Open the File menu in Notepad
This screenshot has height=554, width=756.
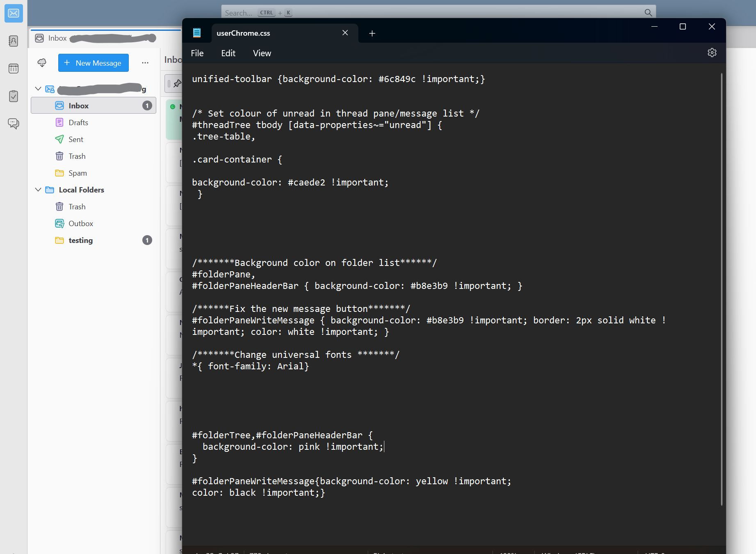click(197, 53)
